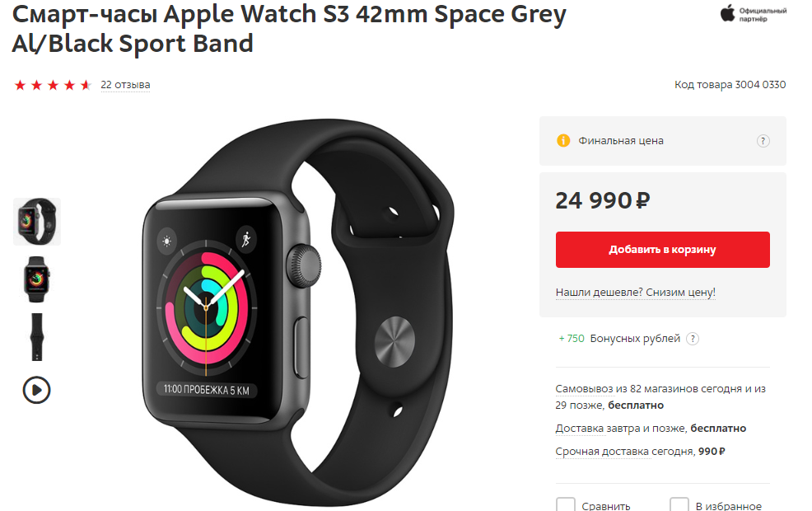Viewport: 812px width, 511px height.
Task: Check the Сравнить checkbox
Action: click(x=566, y=504)
